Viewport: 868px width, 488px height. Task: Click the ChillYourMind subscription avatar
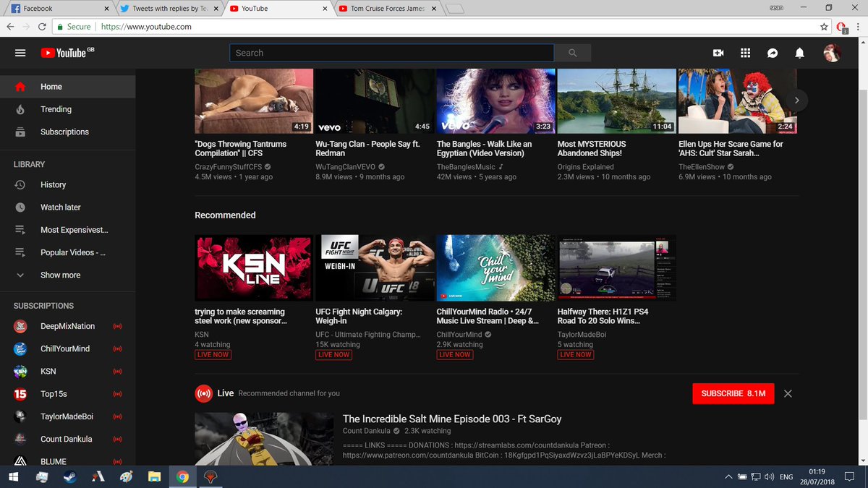21,348
